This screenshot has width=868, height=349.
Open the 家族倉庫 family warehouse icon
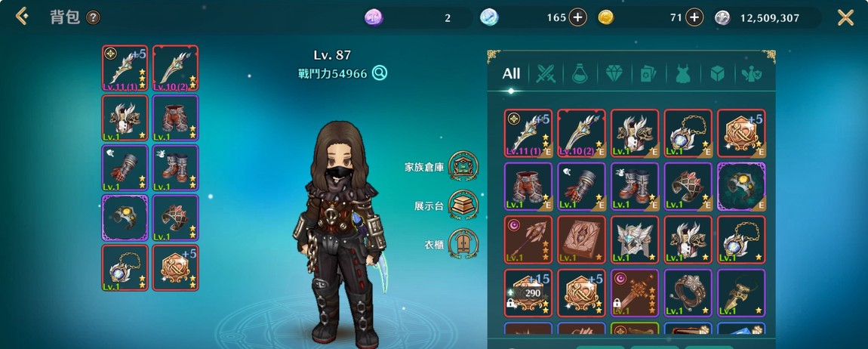point(463,165)
